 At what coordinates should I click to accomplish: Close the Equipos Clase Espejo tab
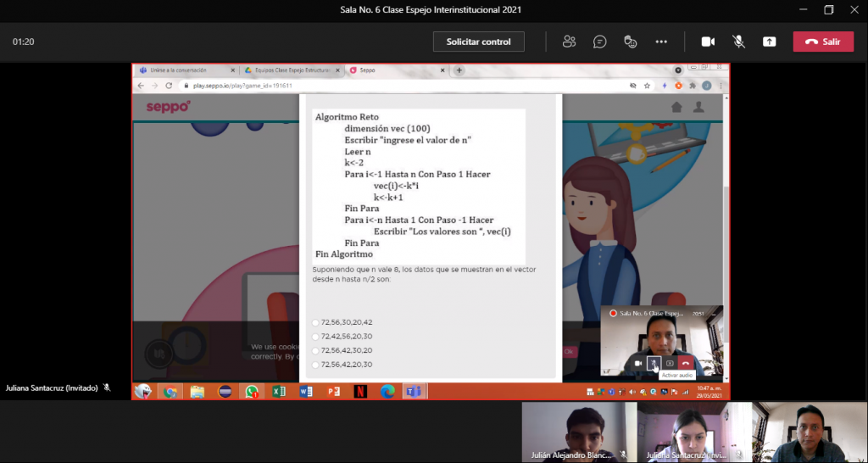[338, 70]
